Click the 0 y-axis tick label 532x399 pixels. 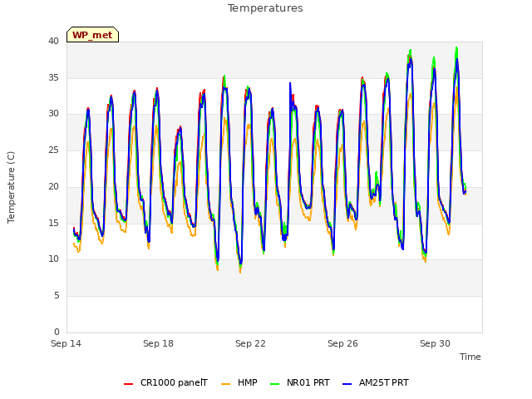[57, 332]
